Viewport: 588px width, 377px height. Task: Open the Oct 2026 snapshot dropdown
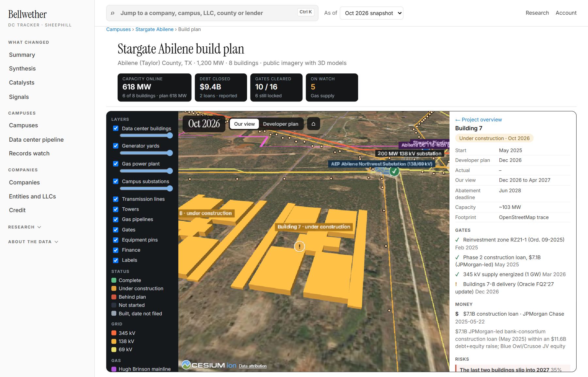tap(371, 13)
